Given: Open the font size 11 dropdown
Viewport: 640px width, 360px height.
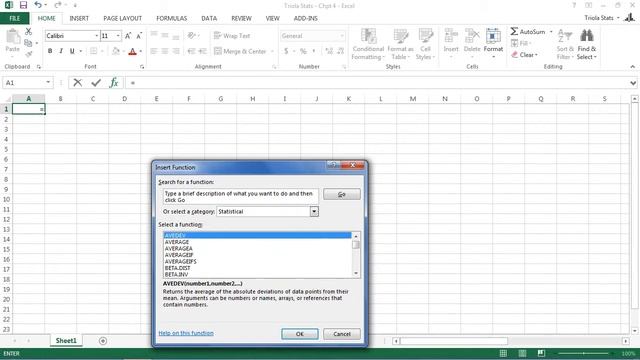Looking at the screenshot, I should coord(118,36).
